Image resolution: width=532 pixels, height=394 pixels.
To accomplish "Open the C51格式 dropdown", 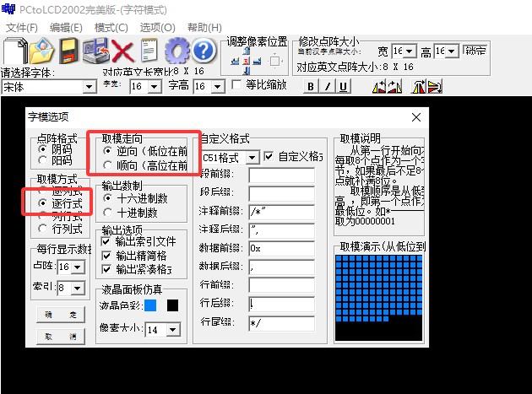I will tap(252, 158).
